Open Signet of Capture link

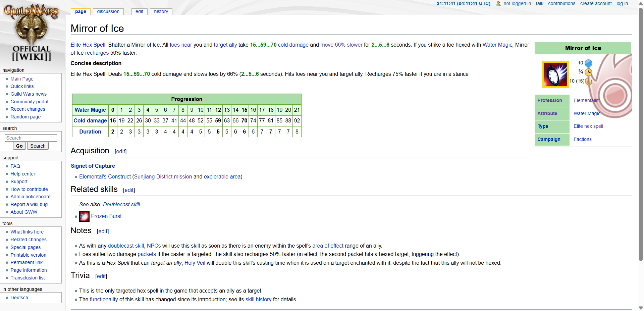[x=93, y=166]
